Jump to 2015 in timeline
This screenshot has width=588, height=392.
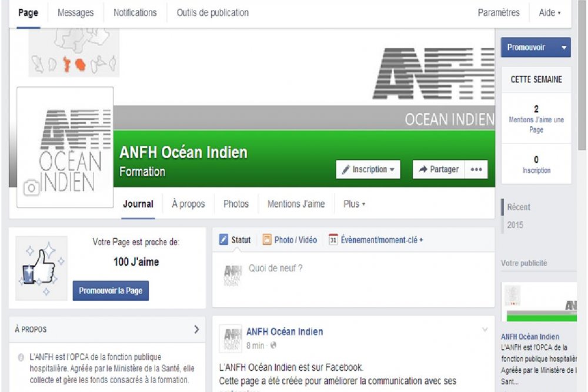point(515,225)
